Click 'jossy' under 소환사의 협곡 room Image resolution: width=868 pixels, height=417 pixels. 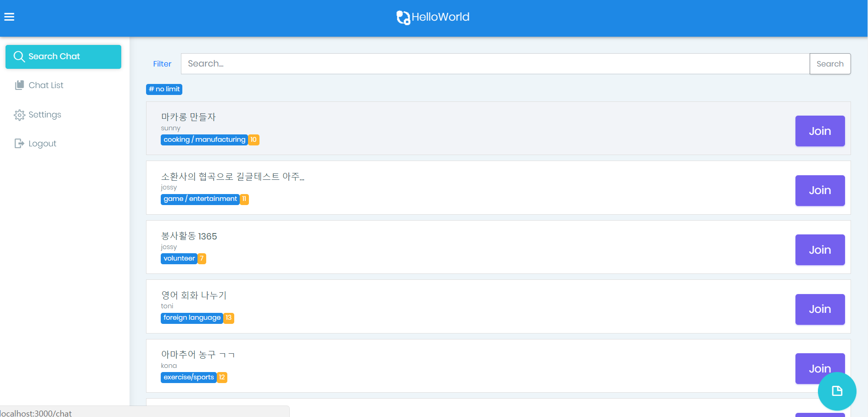pos(169,188)
